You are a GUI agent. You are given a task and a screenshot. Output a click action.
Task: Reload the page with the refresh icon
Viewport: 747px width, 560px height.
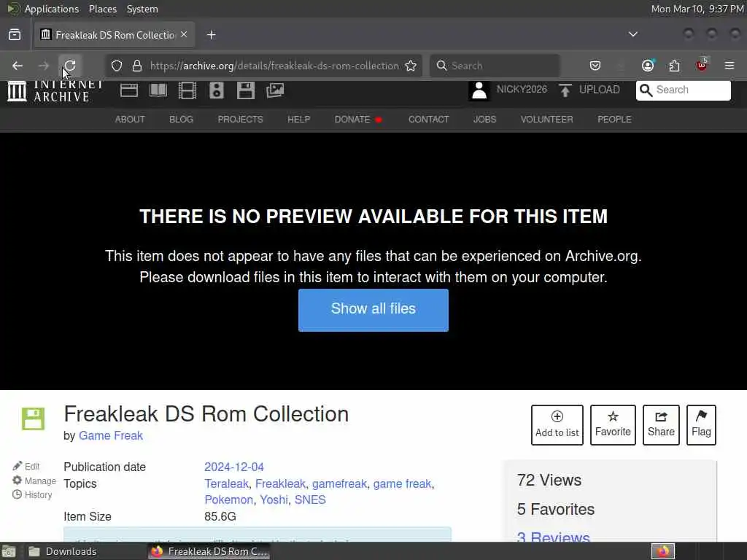pos(70,66)
